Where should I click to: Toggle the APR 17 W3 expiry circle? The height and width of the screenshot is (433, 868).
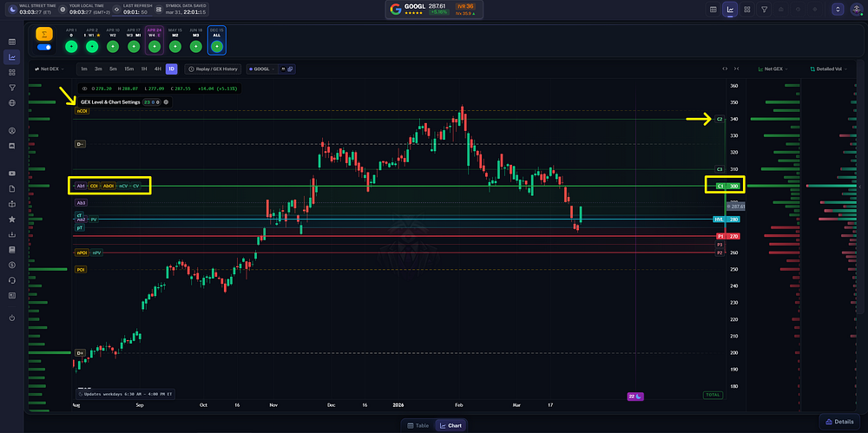coord(134,47)
